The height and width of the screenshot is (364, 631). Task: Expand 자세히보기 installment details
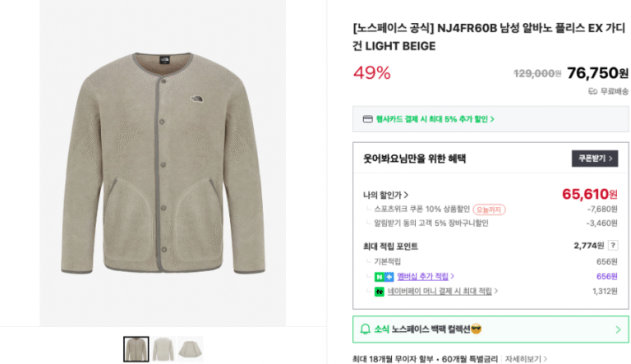526,359
